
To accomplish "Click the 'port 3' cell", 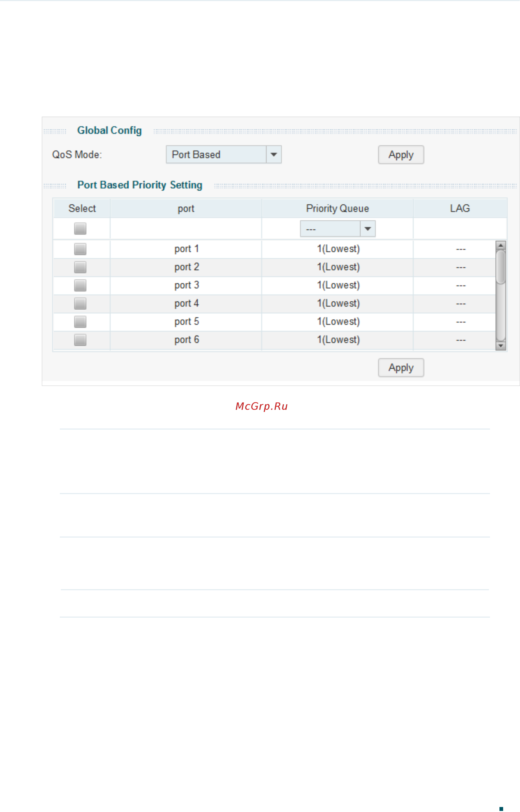I will pos(187,285).
